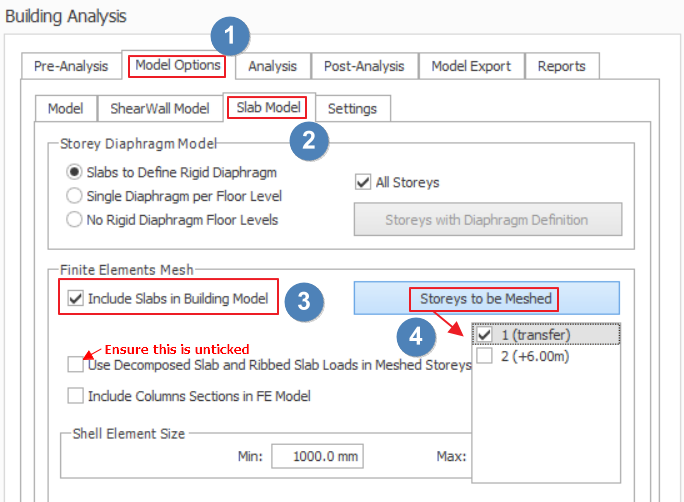This screenshot has height=502, width=684.
Task: Open the Settings sub-tab
Action: coord(352,108)
